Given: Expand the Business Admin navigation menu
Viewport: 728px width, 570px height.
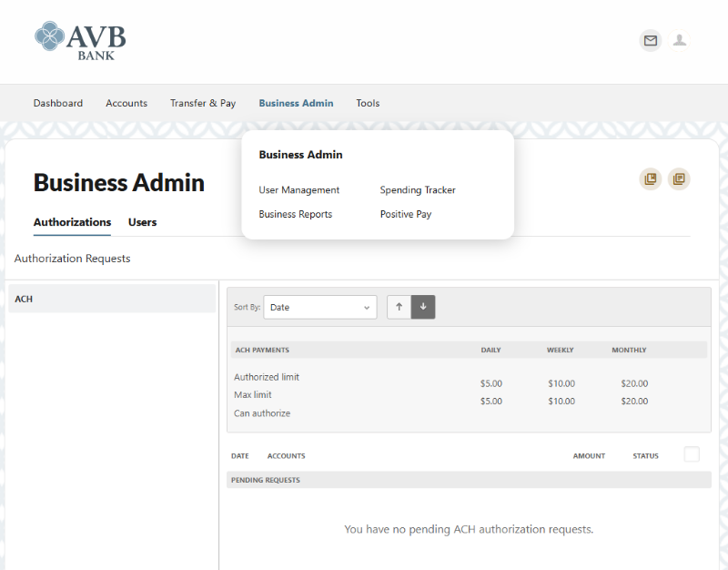Looking at the screenshot, I should (296, 103).
